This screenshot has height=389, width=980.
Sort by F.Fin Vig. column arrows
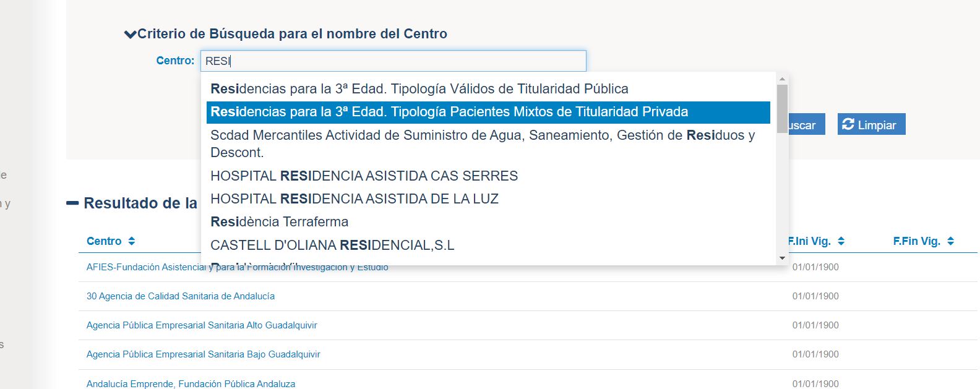coord(950,241)
